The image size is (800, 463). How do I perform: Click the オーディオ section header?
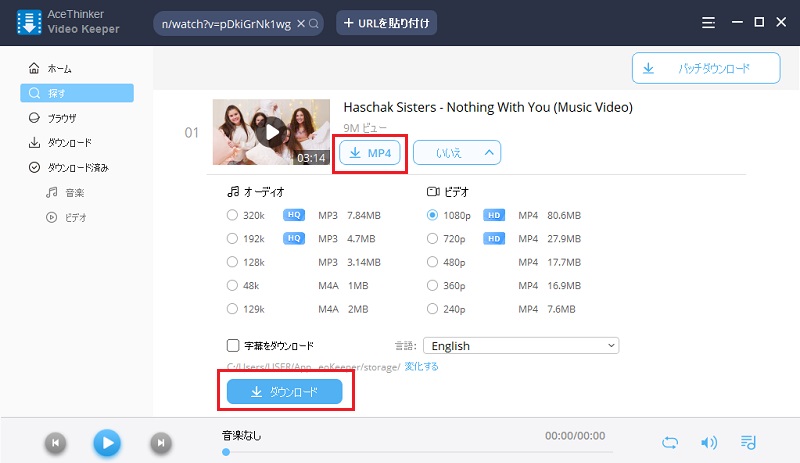click(256, 192)
